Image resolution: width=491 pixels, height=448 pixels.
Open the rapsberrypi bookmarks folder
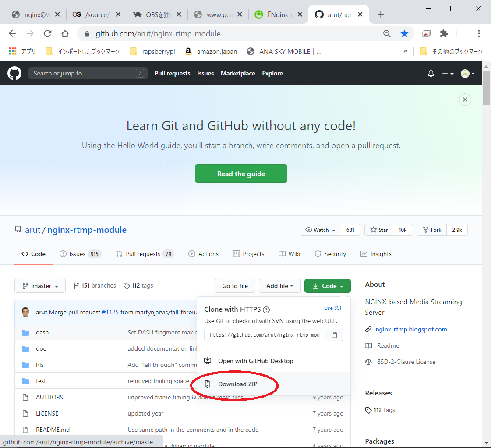point(152,51)
